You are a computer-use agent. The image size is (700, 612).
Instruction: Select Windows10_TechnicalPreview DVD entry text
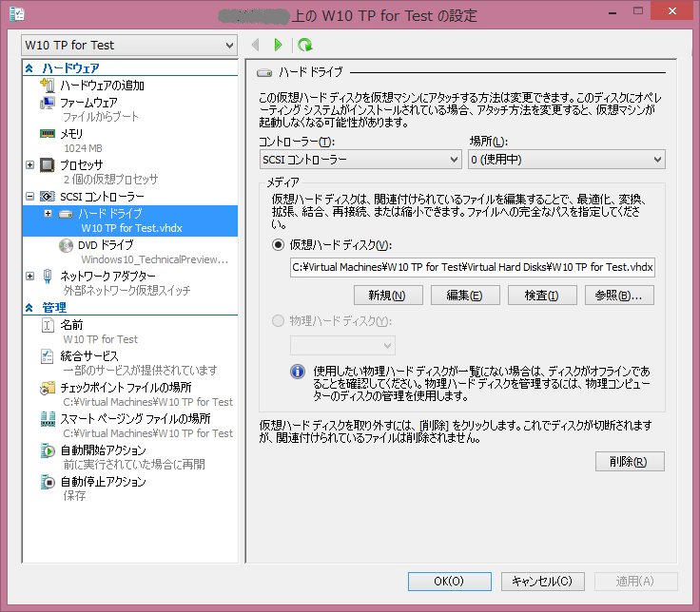(x=155, y=259)
